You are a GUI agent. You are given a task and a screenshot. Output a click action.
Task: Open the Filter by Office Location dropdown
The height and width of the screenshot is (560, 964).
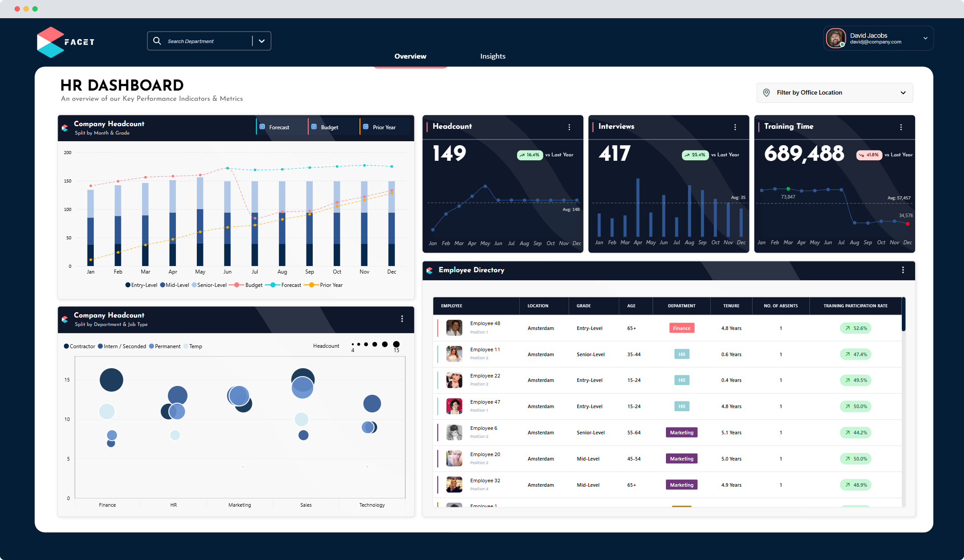pos(903,93)
